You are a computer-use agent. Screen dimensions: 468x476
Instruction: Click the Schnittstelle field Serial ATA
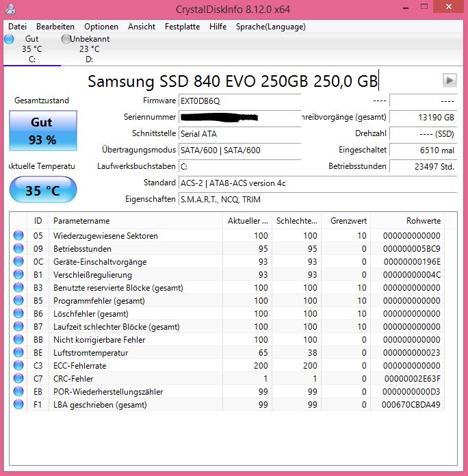239,133
